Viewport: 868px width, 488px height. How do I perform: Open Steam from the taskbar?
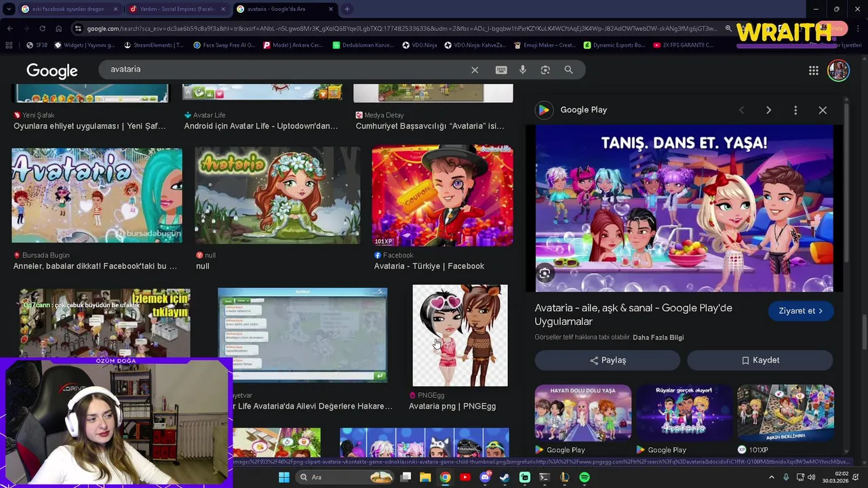(x=505, y=477)
